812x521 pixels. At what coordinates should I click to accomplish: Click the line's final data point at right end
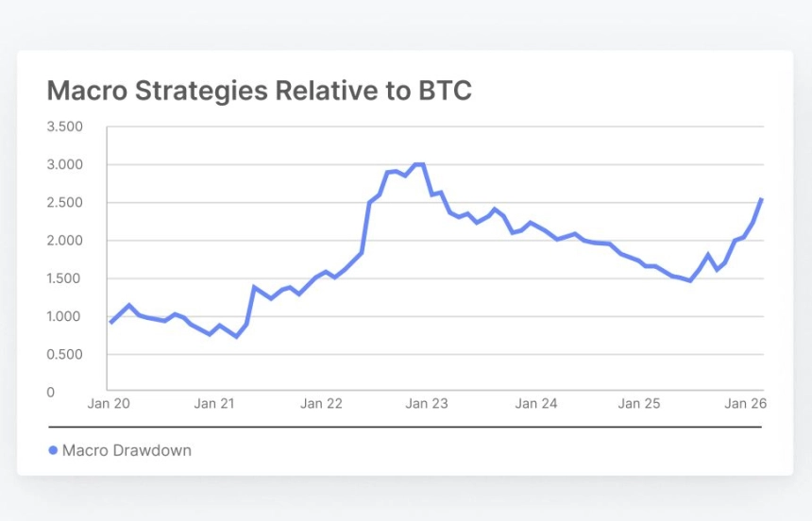tap(761, 199)
